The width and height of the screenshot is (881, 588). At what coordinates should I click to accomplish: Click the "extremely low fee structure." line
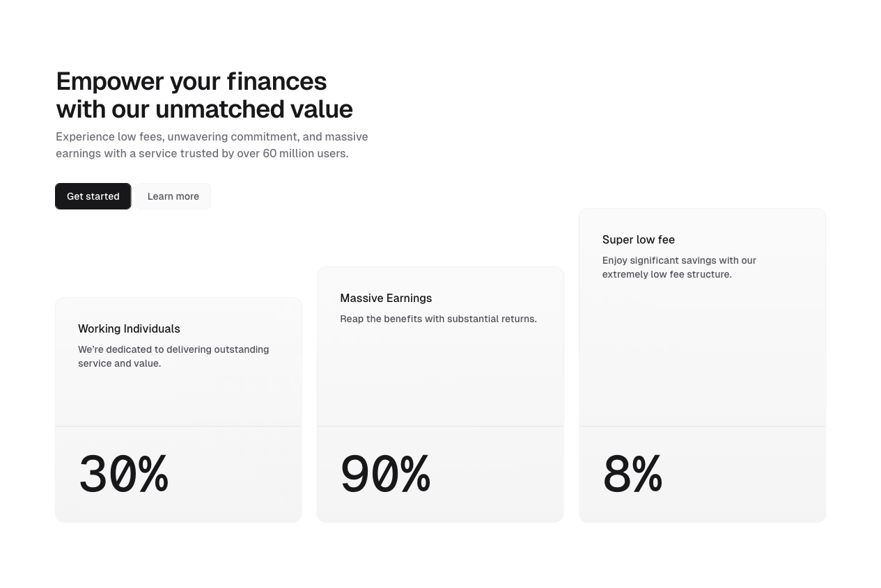coord(667,274)
